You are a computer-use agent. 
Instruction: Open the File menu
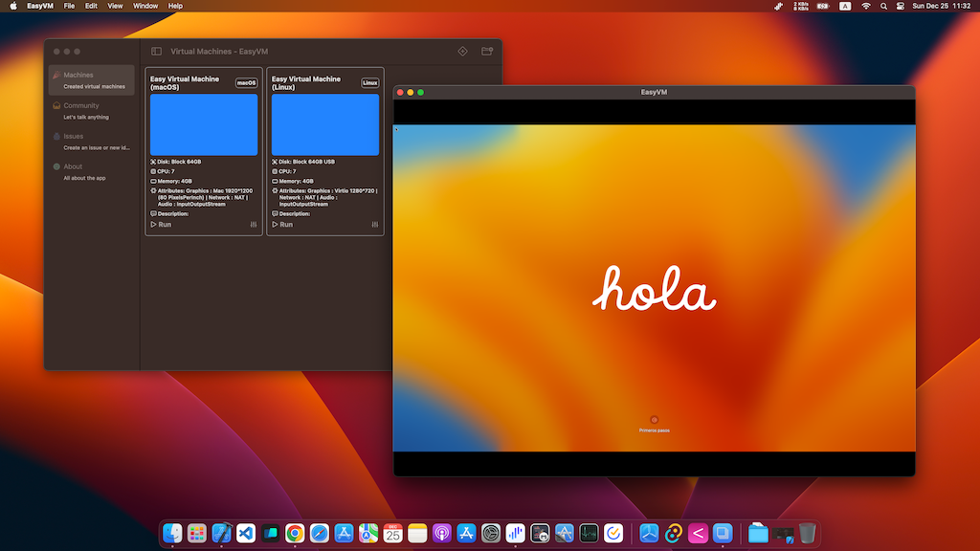pyautogui.click(x=69, y=6)
